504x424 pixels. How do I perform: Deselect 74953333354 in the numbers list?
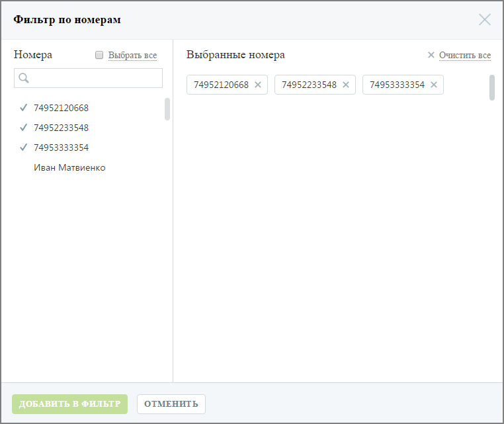point(61,148)
